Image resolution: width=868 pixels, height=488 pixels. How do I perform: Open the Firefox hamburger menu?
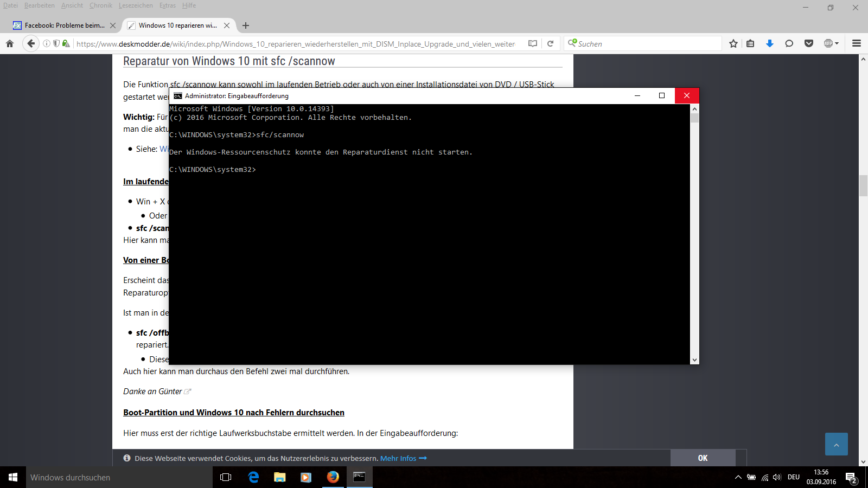(857, 44)
